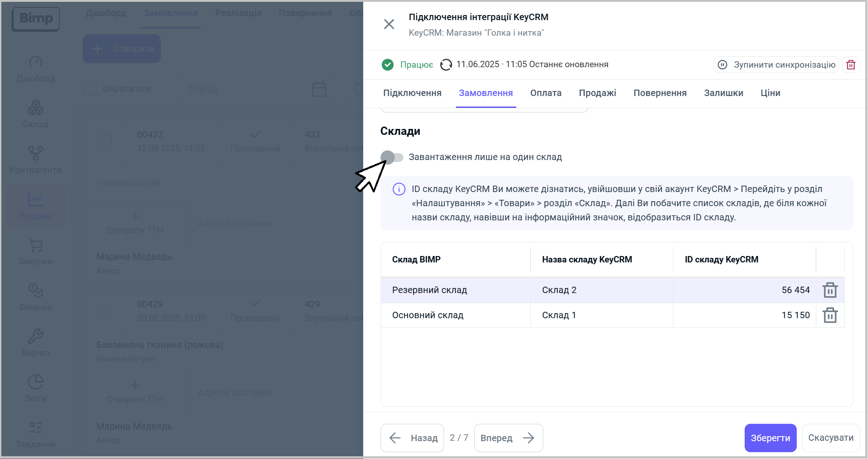Click Зберегти to save settings
868x459 pixels.
coord(770,438)
